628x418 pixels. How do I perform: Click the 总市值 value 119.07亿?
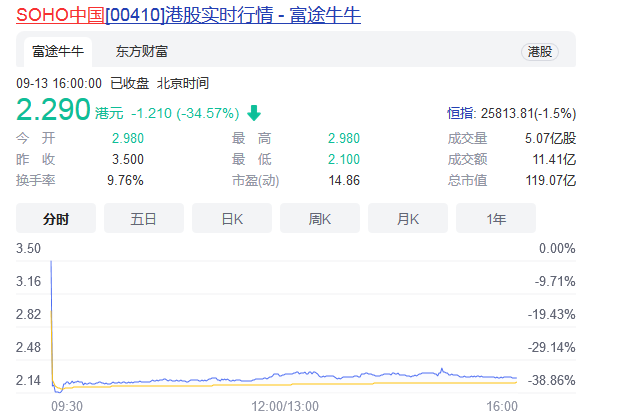click(x=551, y=180)
